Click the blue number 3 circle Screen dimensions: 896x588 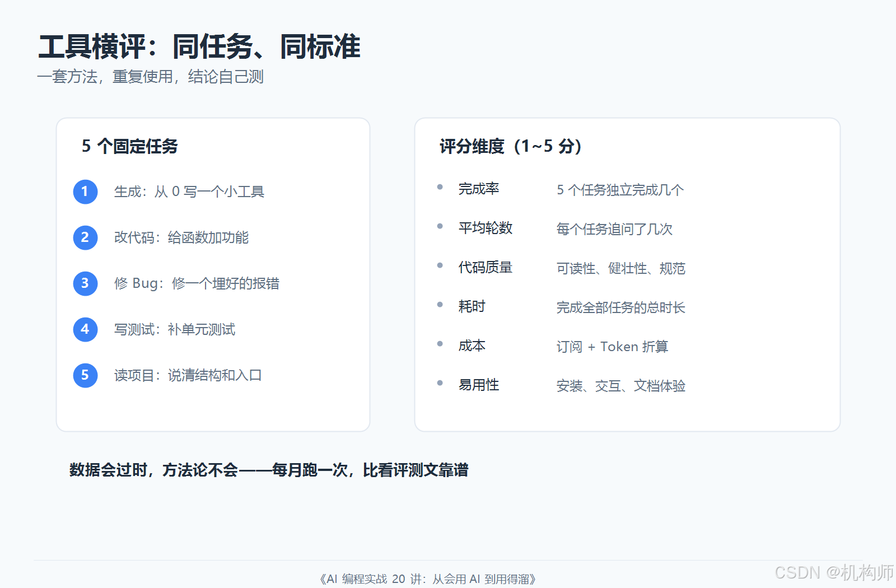(85, 283)
